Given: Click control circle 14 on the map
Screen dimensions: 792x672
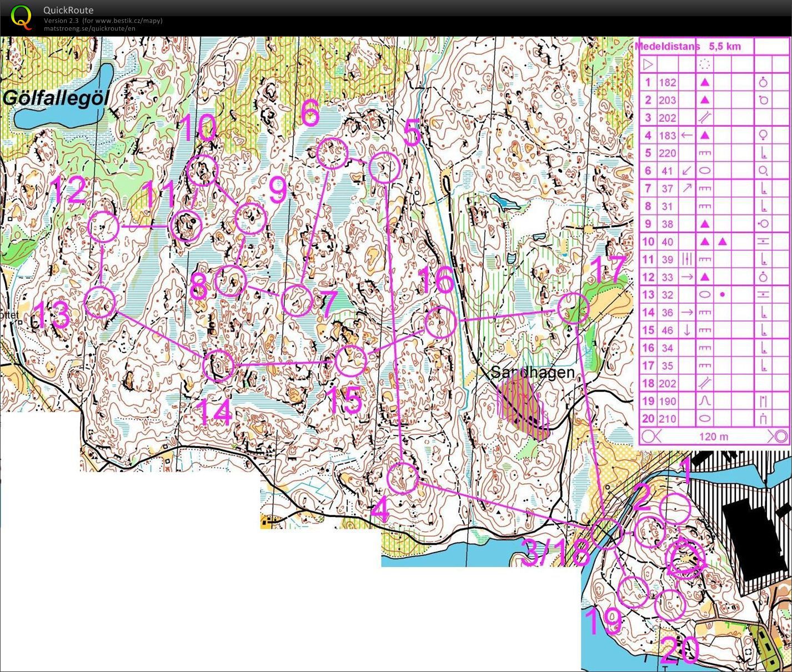Looking at the screenshot, I should tap(218, 365).
